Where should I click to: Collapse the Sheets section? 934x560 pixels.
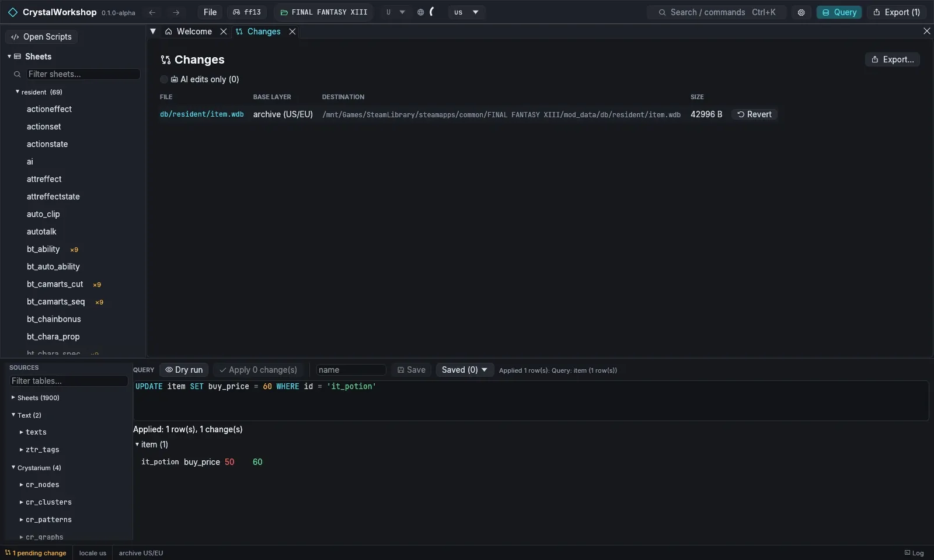[x=9, y=57]
